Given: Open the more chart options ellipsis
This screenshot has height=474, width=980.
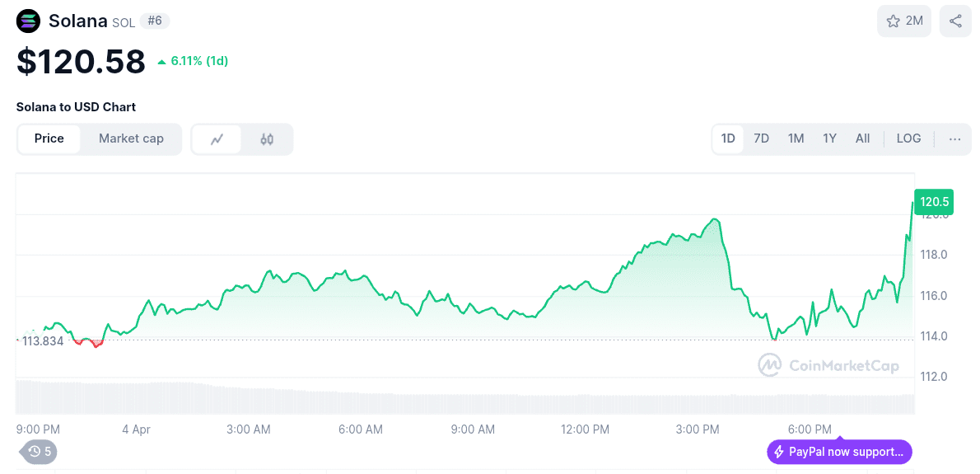Looking at the screenshot, I should 955,138.
